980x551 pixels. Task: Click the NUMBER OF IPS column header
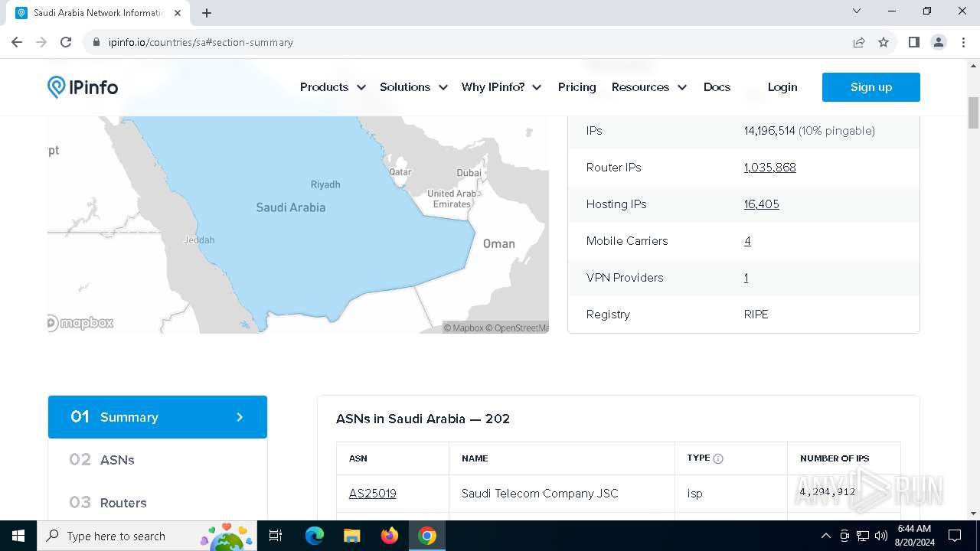click(835, 458)
